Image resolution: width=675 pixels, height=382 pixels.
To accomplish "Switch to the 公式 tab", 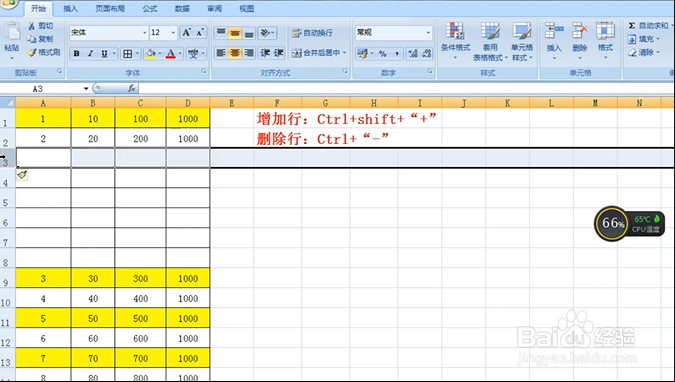I will click(149, 9).
